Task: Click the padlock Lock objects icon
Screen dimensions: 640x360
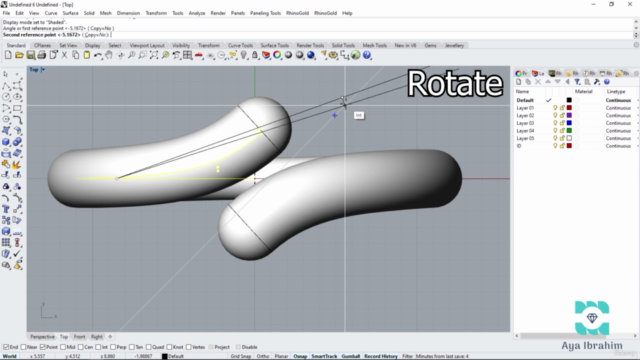Action: [x=255, y=55]
